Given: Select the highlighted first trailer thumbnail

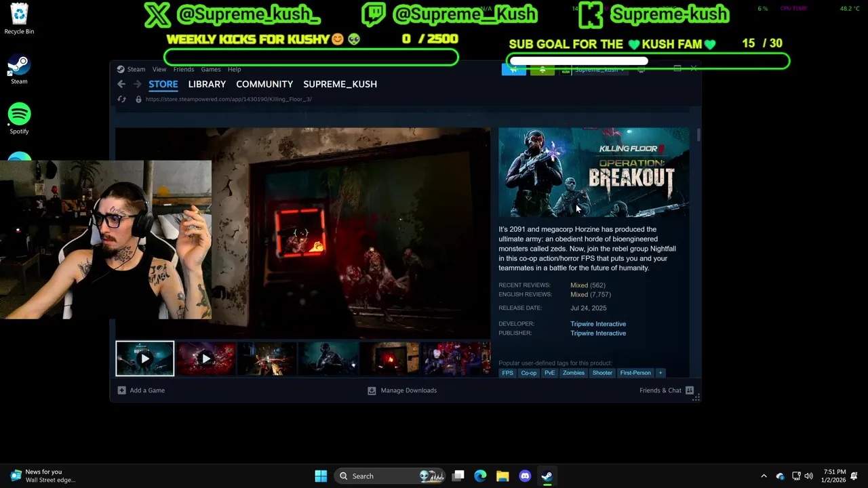Looking at the screenshot, I should click(x=144, y=359).
